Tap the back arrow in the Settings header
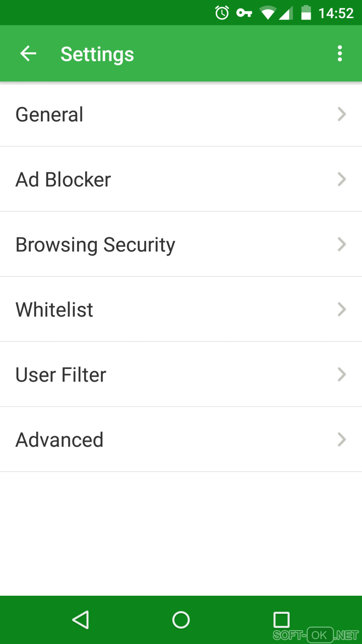 (x=28, y=54)
